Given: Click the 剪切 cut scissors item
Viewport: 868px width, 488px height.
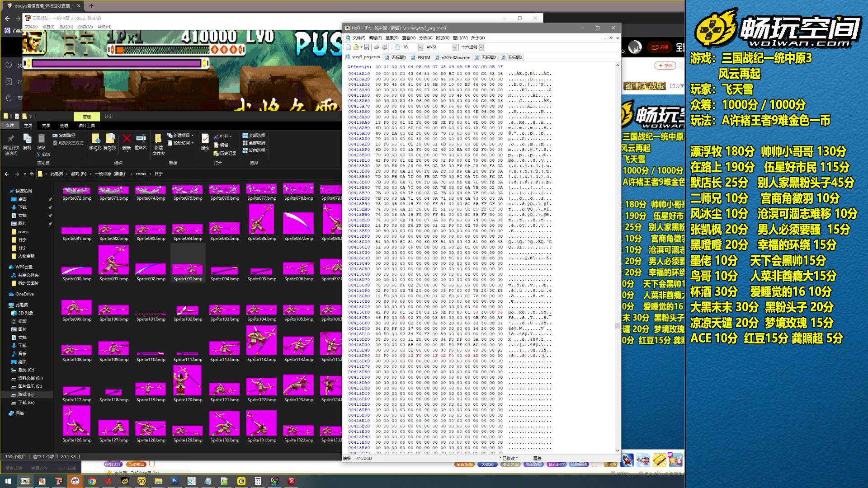Looking at the screenshot, I should [43, 155].
